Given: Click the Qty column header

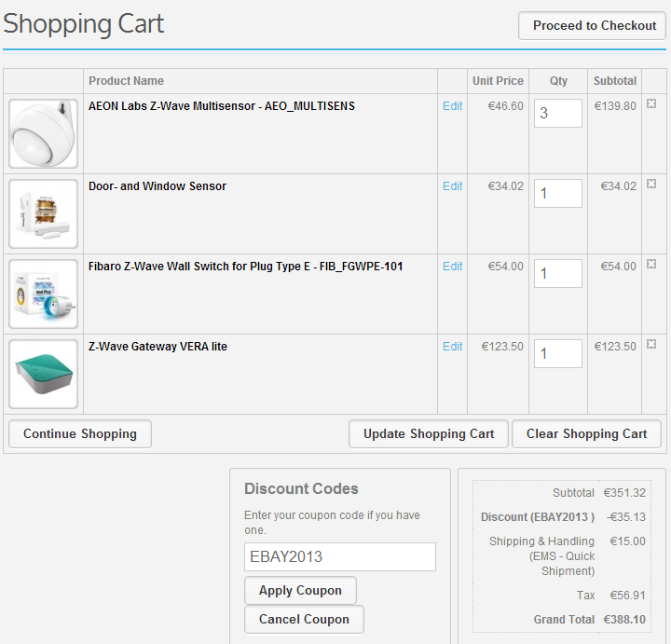Looking at the screenshot, I should tap(558, 81).
